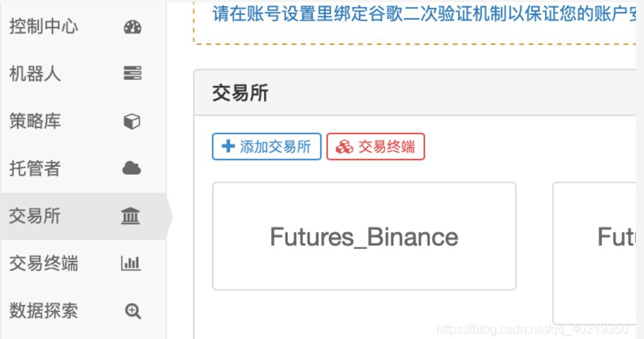Click the red cubes icon in 交易终端 button
Screen dimensions: 644x339
pos(345,147)
